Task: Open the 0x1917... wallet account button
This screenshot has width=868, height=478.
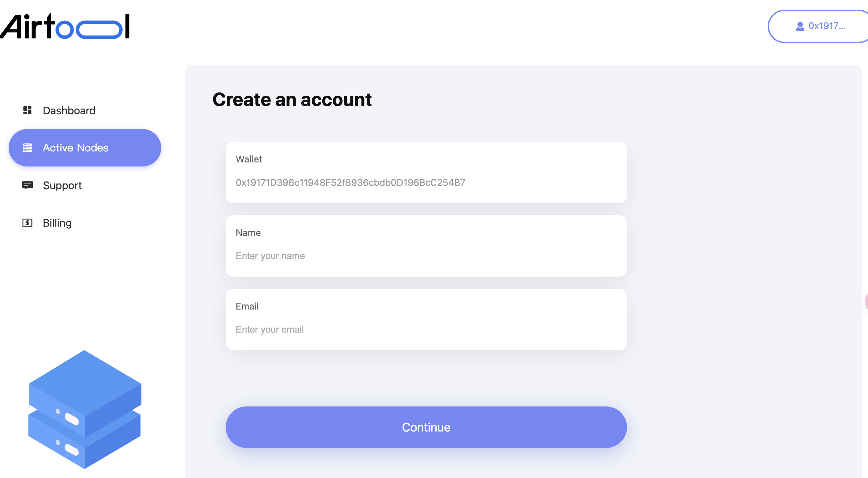Action: coord(818,26)
